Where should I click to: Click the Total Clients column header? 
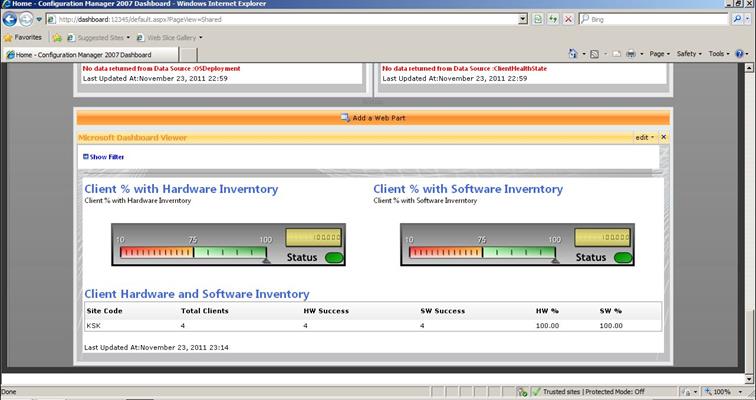tap(204, 311)
